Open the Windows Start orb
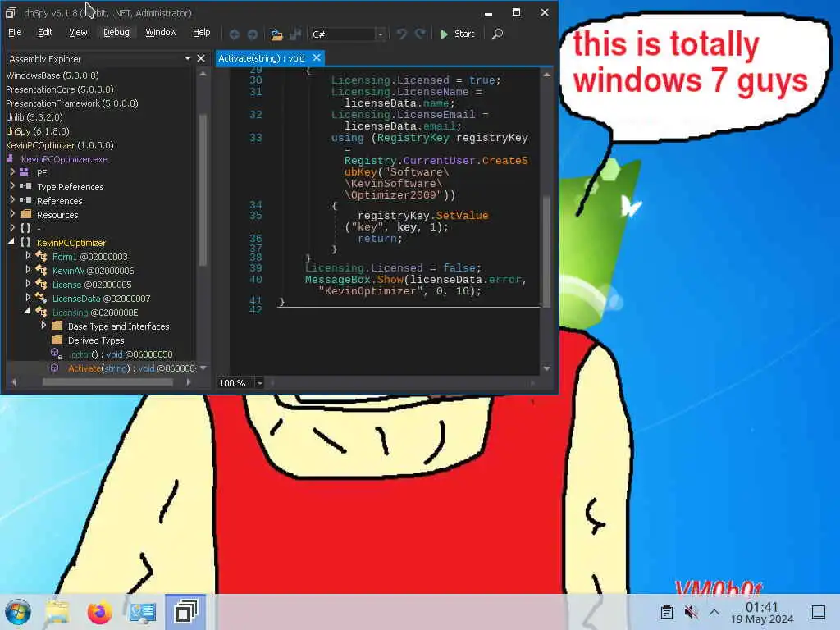 [x=18, y=612]
